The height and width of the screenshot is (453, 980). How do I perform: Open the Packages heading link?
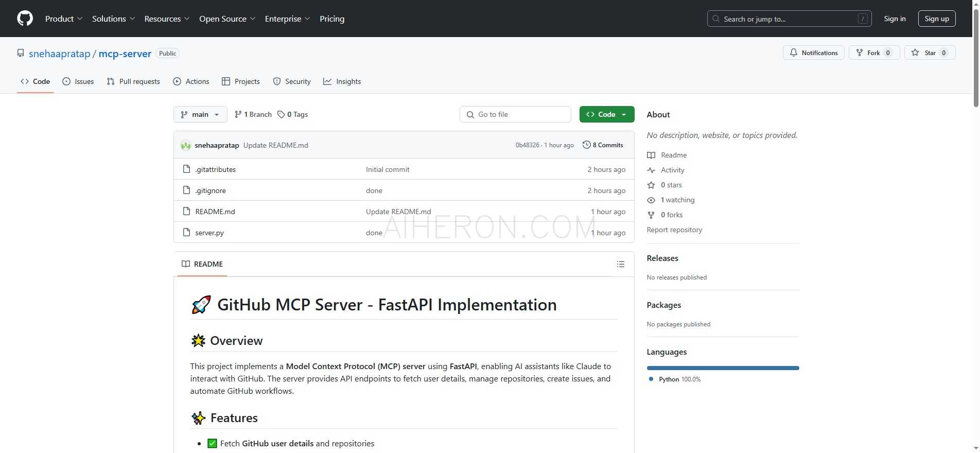point(664,305)
